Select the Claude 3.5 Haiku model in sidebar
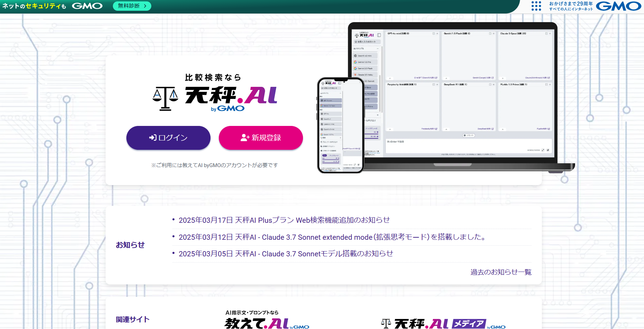The height and width of the screenshot is (329, 644). pos(365,75)
